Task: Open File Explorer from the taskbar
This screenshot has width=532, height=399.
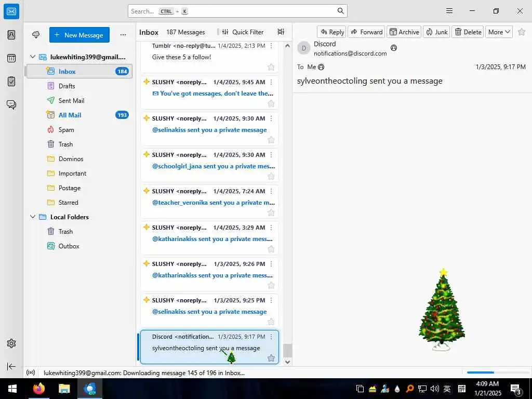Action: pos(64,389)
